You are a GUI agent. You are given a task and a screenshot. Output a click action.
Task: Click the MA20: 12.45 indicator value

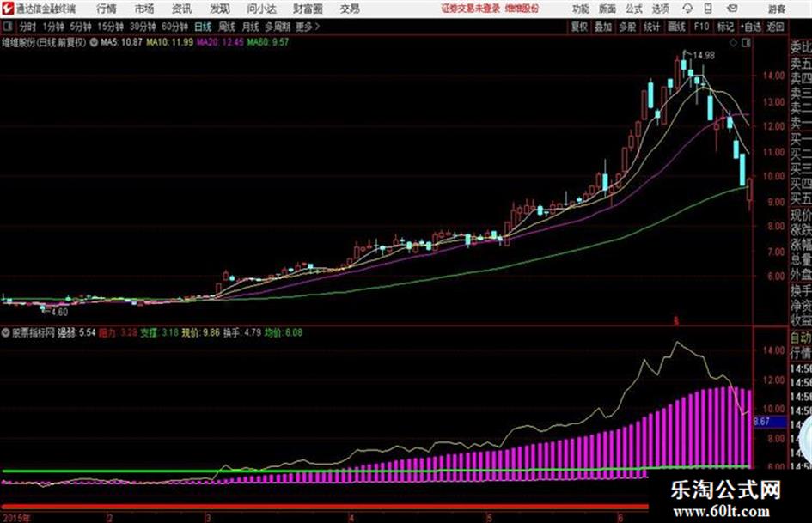tap(220, 42)
